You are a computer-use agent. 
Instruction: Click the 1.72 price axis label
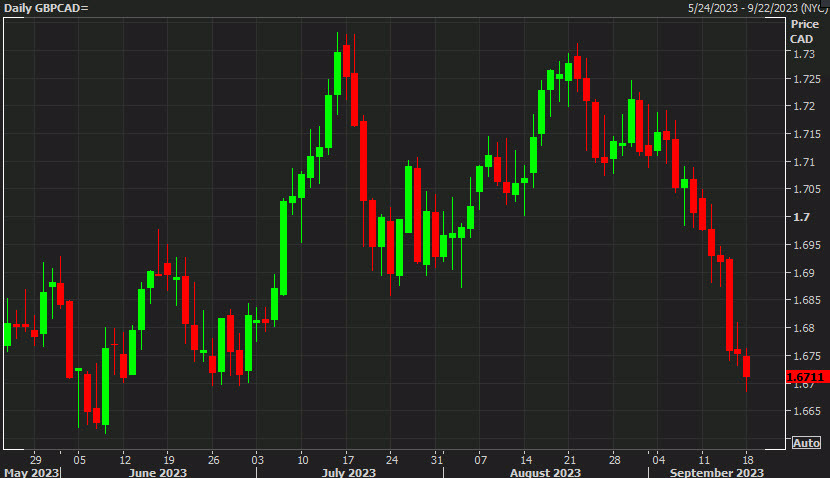(804, 106)
